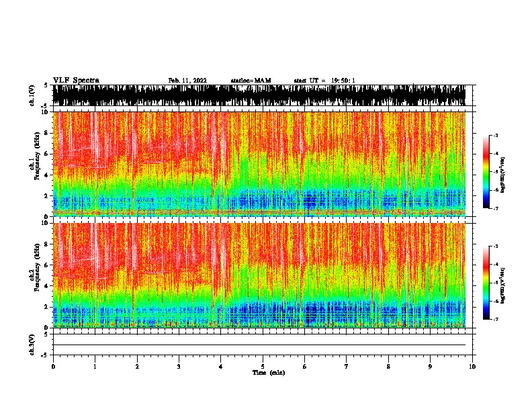Click the ch.1 color bar log PSD label

[502, 175]
